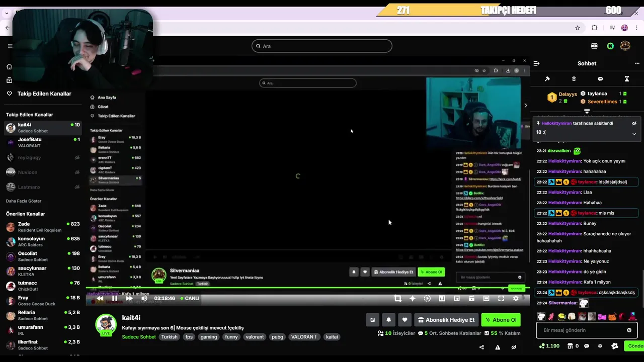Open channel points balance 1.190

[549, 346]
